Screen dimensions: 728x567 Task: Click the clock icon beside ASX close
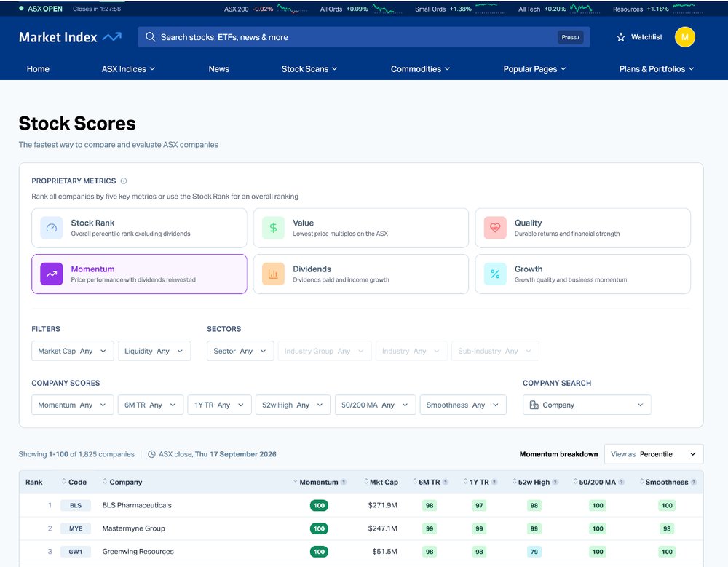(151, 454)
